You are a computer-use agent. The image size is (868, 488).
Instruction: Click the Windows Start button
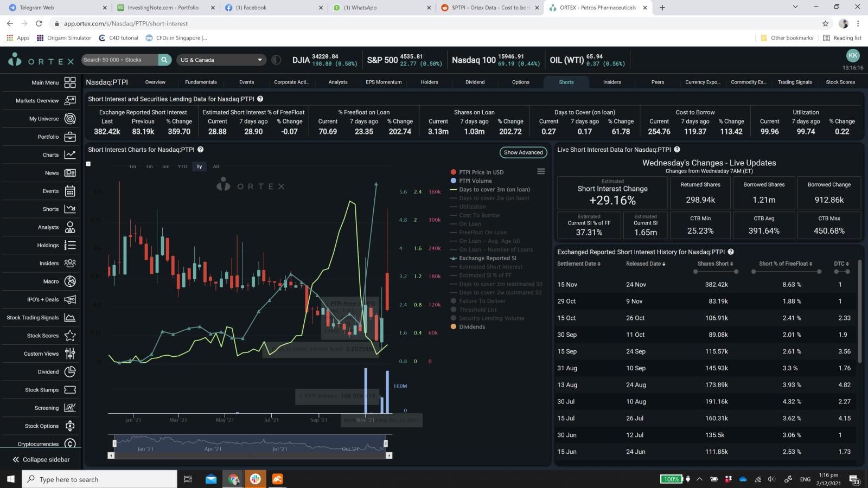10,479
